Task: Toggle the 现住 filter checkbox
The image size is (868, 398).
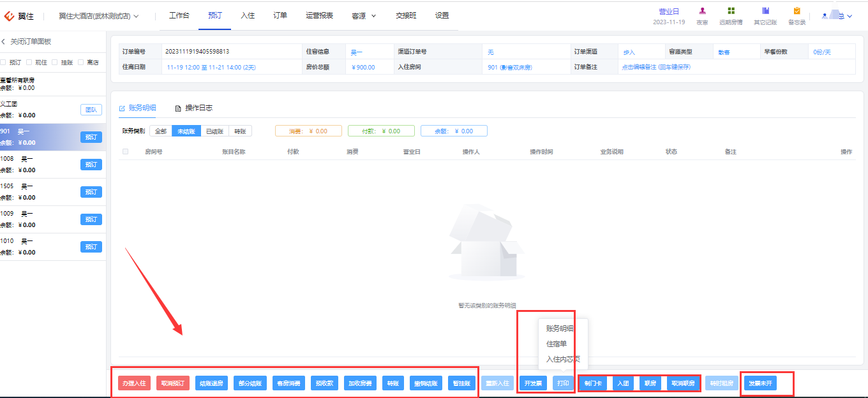Action: tap(29, 63)
